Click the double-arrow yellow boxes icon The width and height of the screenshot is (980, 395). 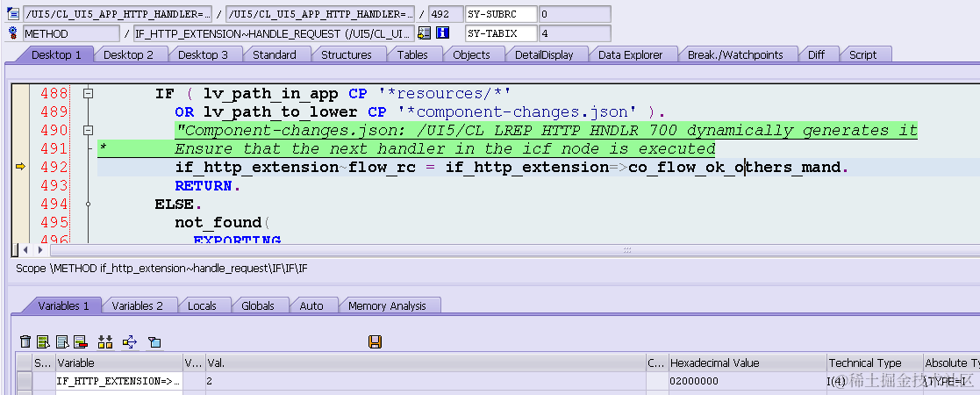click(105, 341)
